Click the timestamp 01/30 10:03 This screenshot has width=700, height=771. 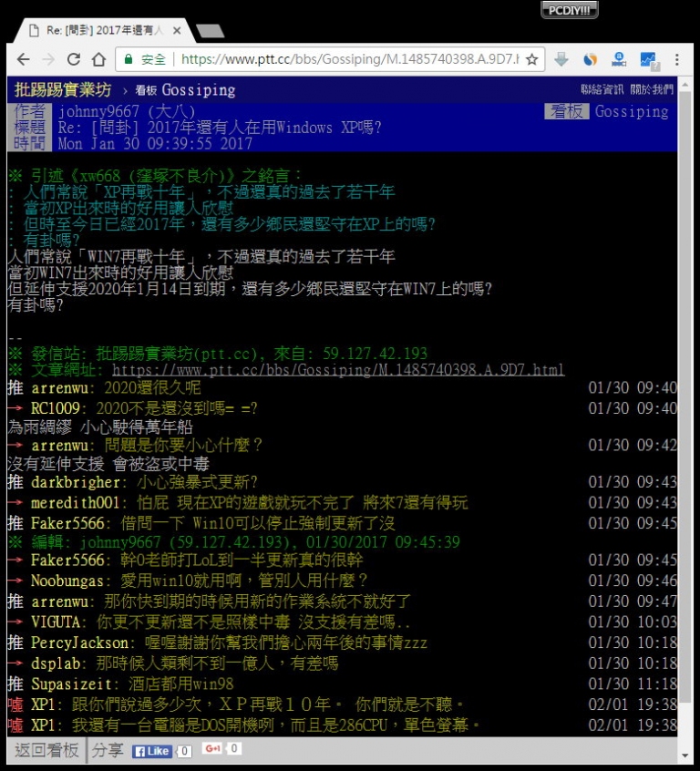(x=633, y=622)
